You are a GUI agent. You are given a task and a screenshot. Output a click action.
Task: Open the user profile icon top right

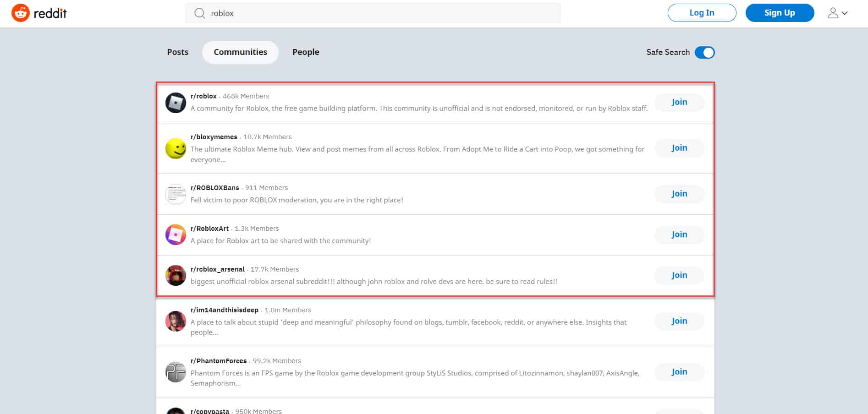click(833, 13)
